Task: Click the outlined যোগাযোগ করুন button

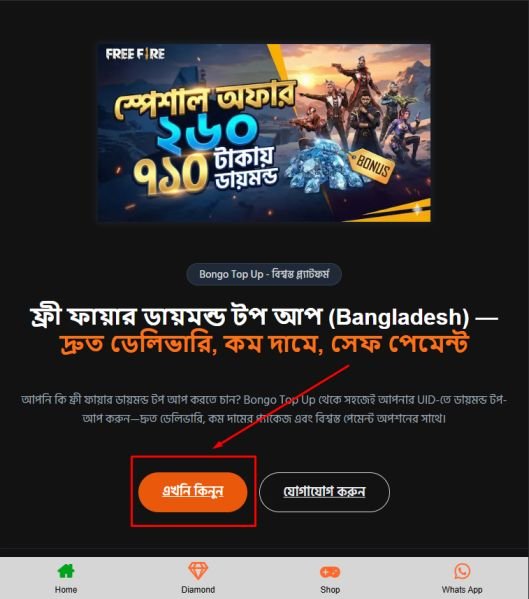Action: 324,492
